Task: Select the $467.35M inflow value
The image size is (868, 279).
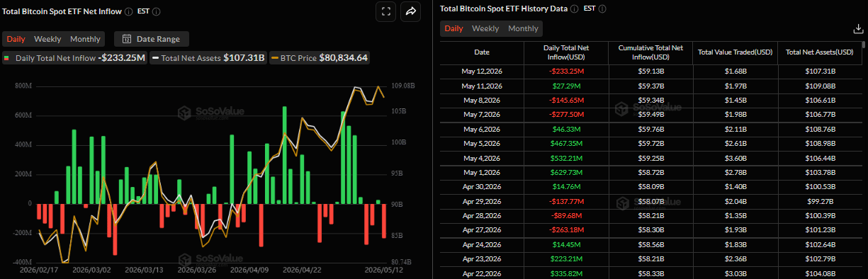Action: coord(565,144)
